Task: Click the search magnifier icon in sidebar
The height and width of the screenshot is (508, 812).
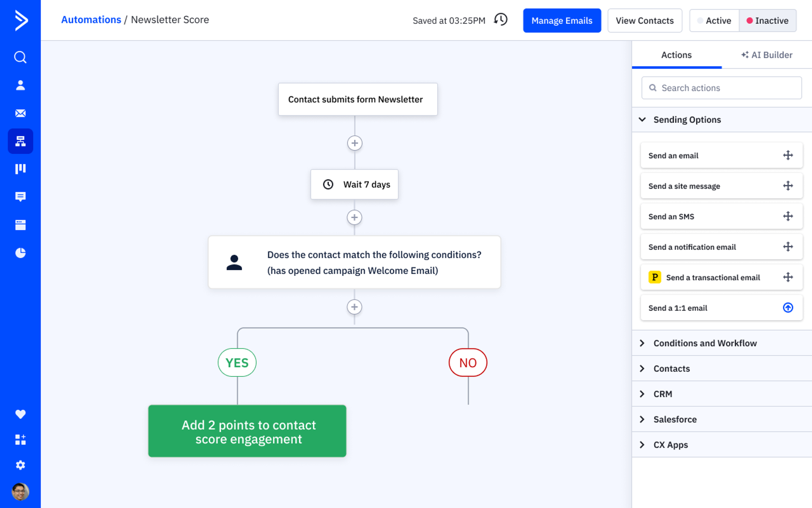Action: pyautogui.click(x=20, y=57)
